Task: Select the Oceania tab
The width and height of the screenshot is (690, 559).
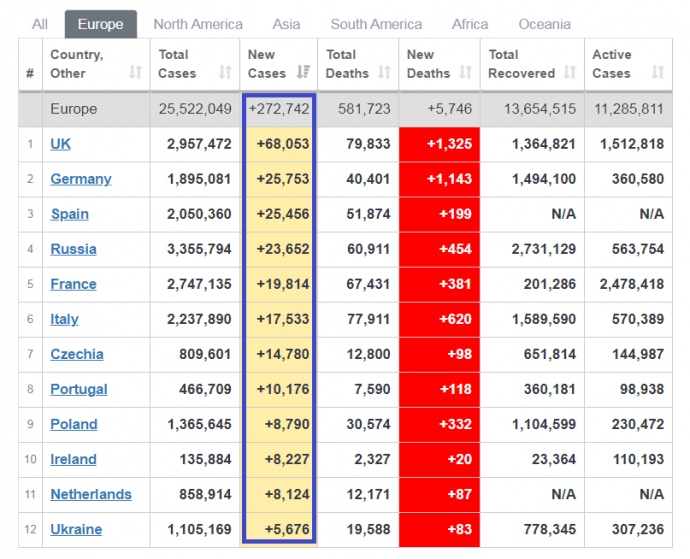Action: coord(545,24)
